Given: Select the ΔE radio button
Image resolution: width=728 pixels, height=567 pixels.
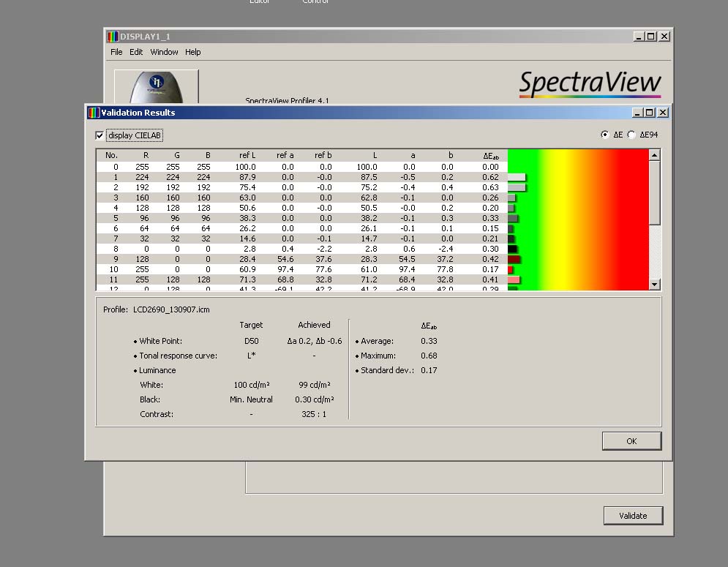Looking at the screenshot, I should point(604,135).
